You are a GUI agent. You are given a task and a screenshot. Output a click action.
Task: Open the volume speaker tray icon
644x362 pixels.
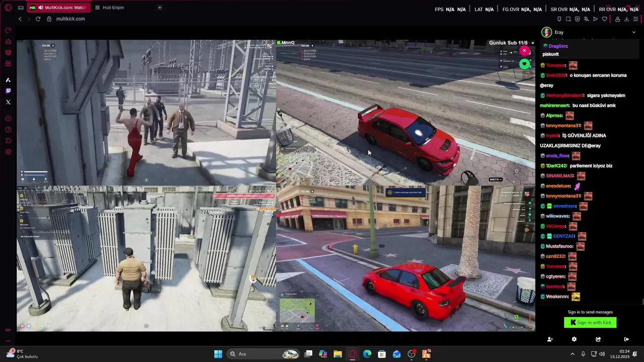coord(602,354)
